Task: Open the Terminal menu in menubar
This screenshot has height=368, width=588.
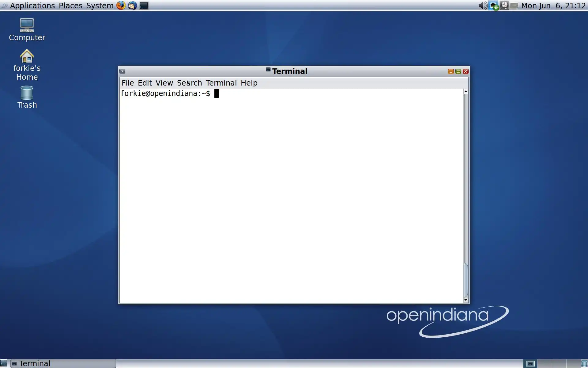Action: 221,83
